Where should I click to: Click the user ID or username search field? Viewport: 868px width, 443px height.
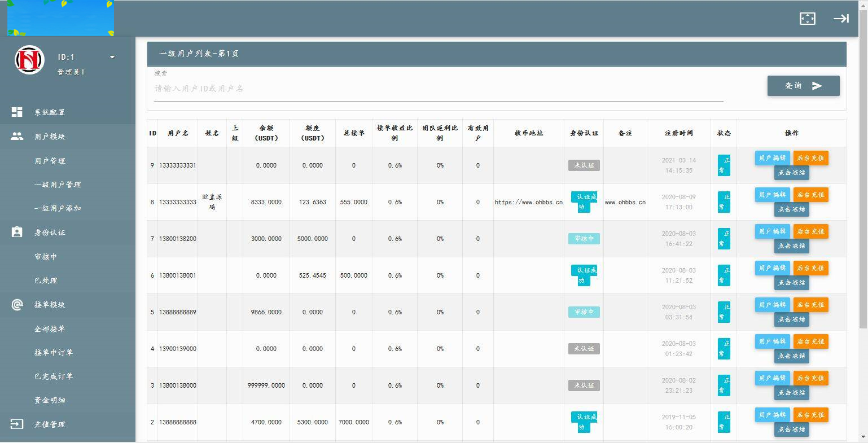438,89
